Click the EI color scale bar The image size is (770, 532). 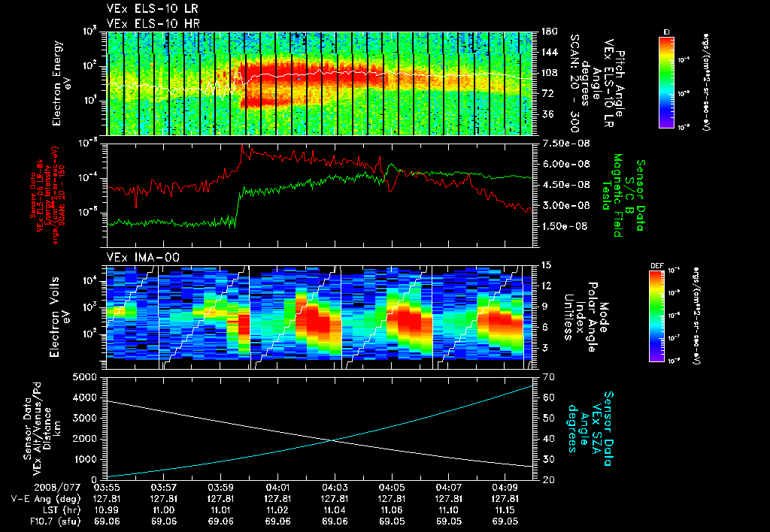(x=666, y=82)
